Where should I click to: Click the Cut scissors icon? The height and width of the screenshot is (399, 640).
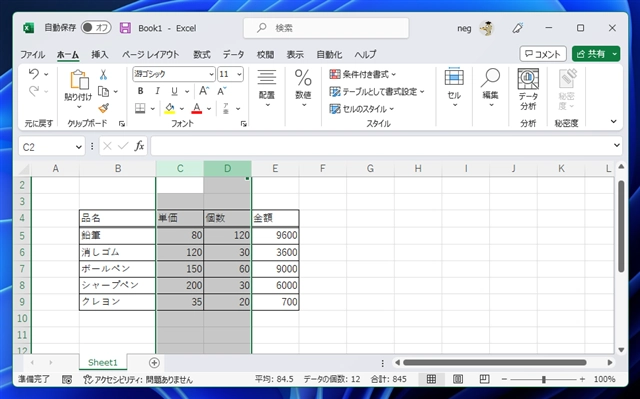103,75
